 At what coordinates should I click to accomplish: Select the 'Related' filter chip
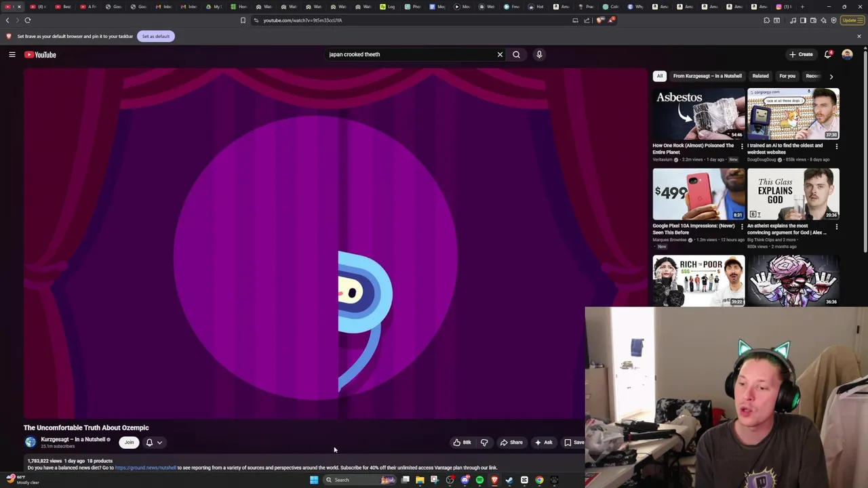point(760,76)
